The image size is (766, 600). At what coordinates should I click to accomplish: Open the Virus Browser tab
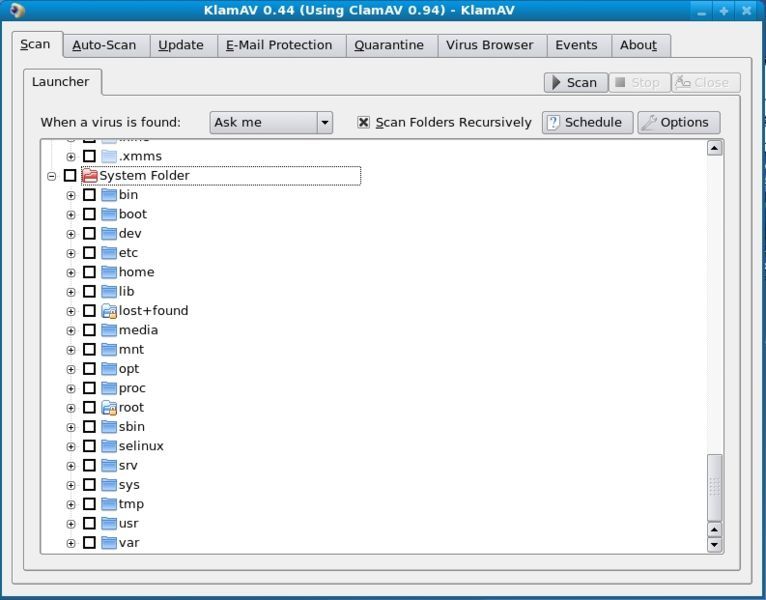point(490,45)
